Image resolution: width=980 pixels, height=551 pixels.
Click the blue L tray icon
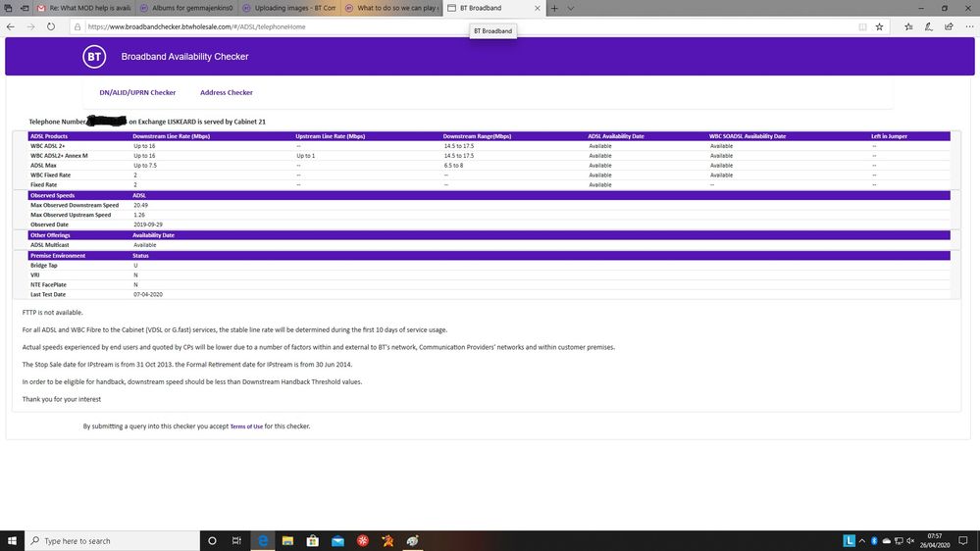click(x=849, y=541)
